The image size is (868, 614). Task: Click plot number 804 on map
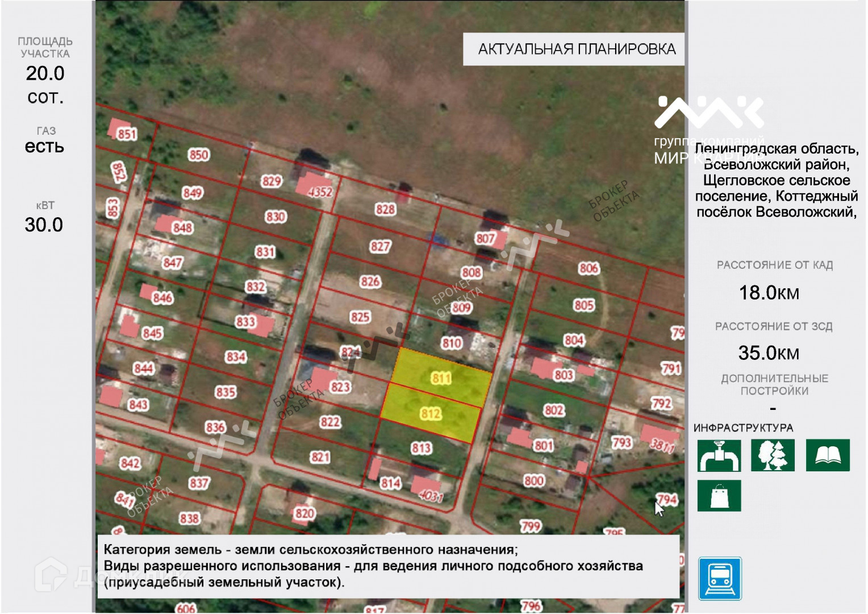click(x=574, y=340)
